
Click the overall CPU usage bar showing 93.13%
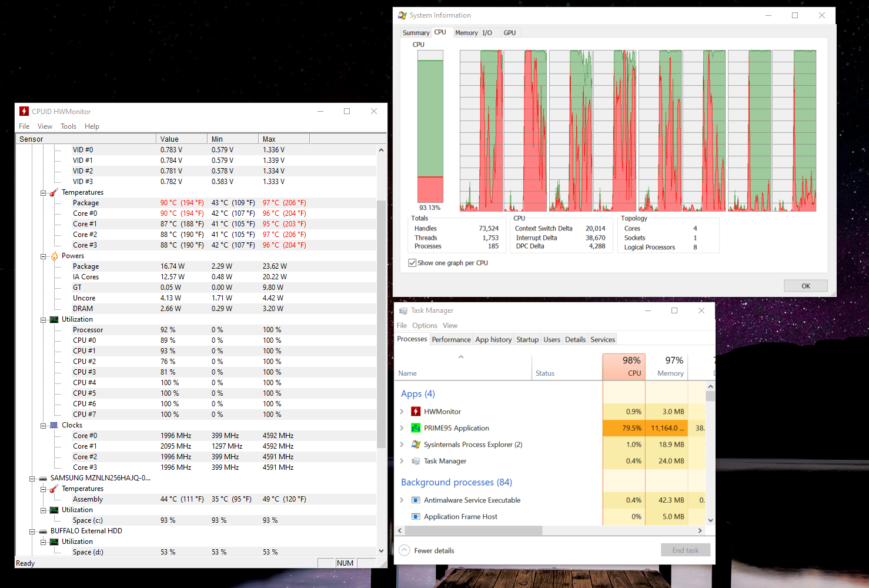[x=430, y=126]
